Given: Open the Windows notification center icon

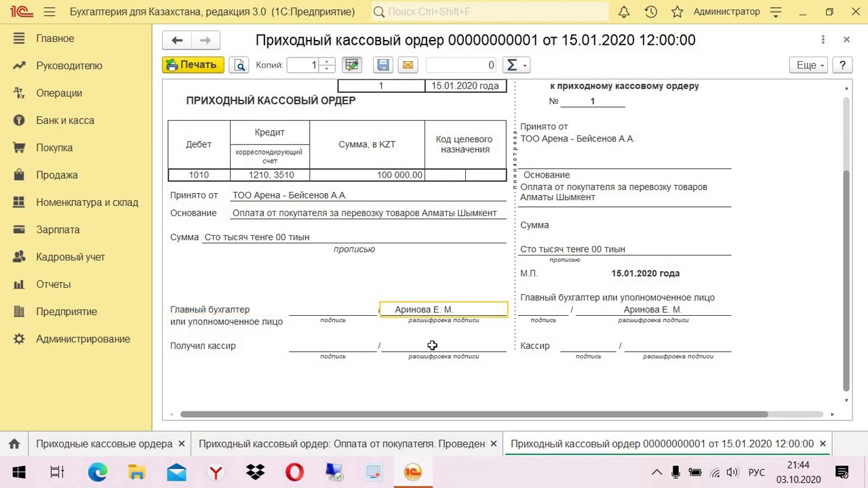Looking at the screenshot, I should coord(842,472).
